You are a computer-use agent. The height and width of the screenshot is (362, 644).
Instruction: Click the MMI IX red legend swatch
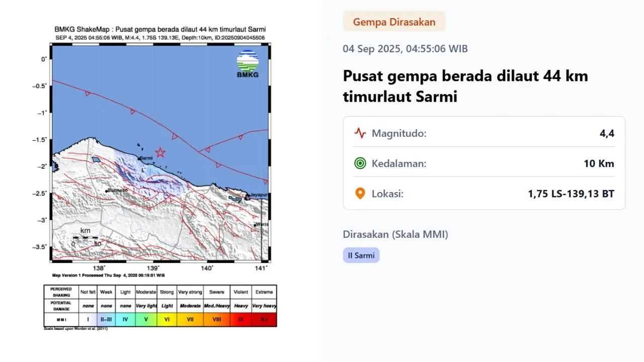tap(240, 319)
